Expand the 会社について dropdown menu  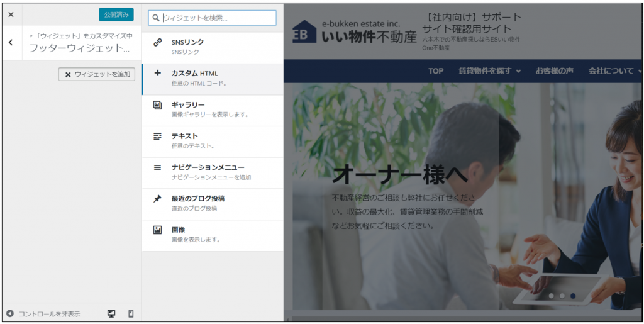[x=614, y=71]
